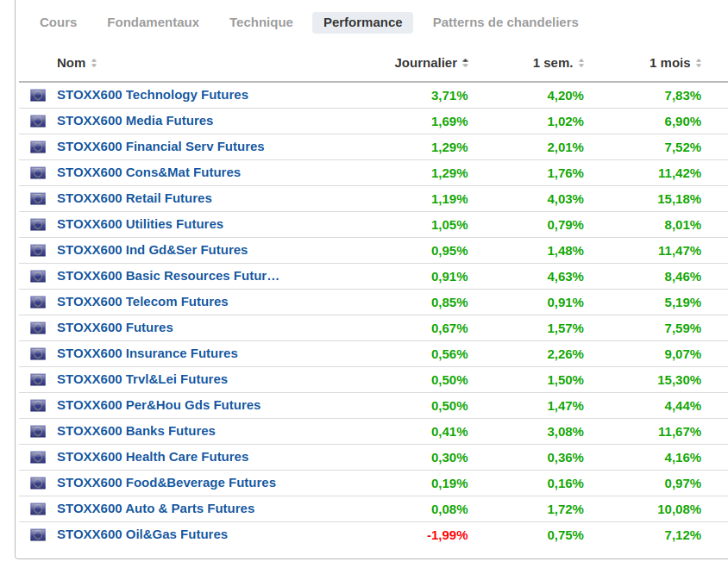The image size is (728, 574).
Task: Click the EU flag icon beside STOXX600 Technology Futures
Action: (38, 95)
